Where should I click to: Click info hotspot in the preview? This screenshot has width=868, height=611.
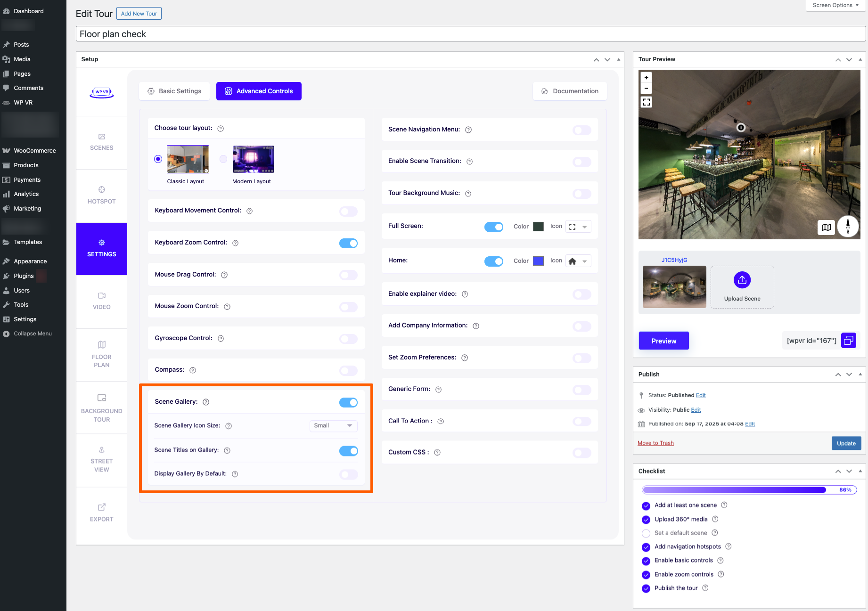(x=741, y=128)
